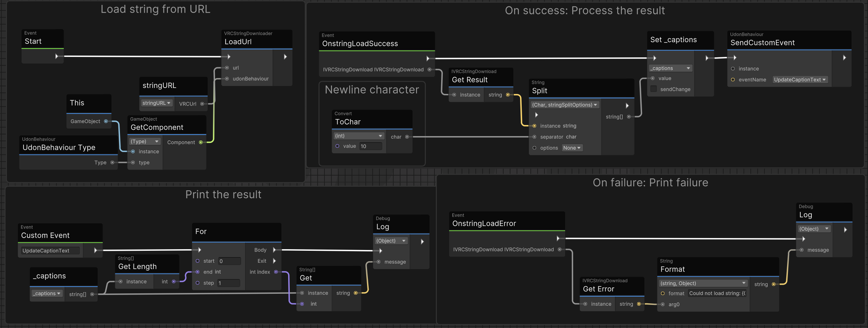Click the Format text field 'Could not load string'
The width and height of the screenshot is (868, 328).
[x=717, y=293]
